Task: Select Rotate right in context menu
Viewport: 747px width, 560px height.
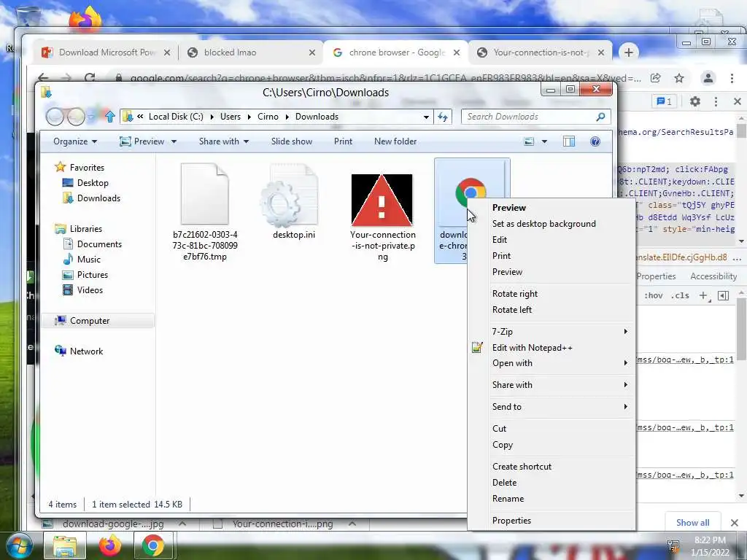Action: 514,294
